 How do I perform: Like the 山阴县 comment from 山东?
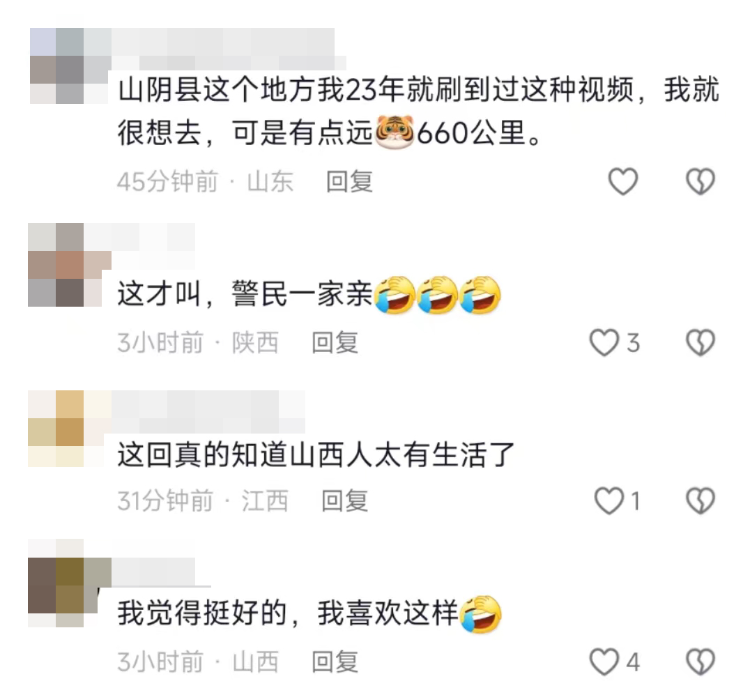[623, 181]
